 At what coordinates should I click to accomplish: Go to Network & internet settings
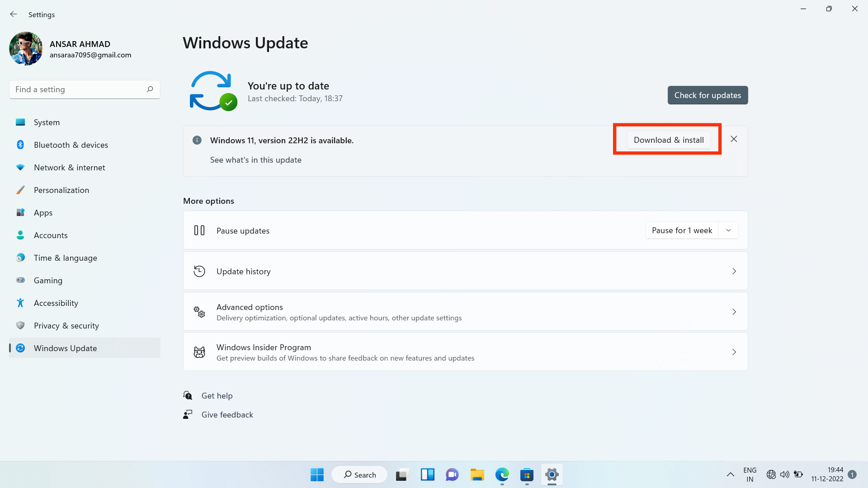[69, 167]
